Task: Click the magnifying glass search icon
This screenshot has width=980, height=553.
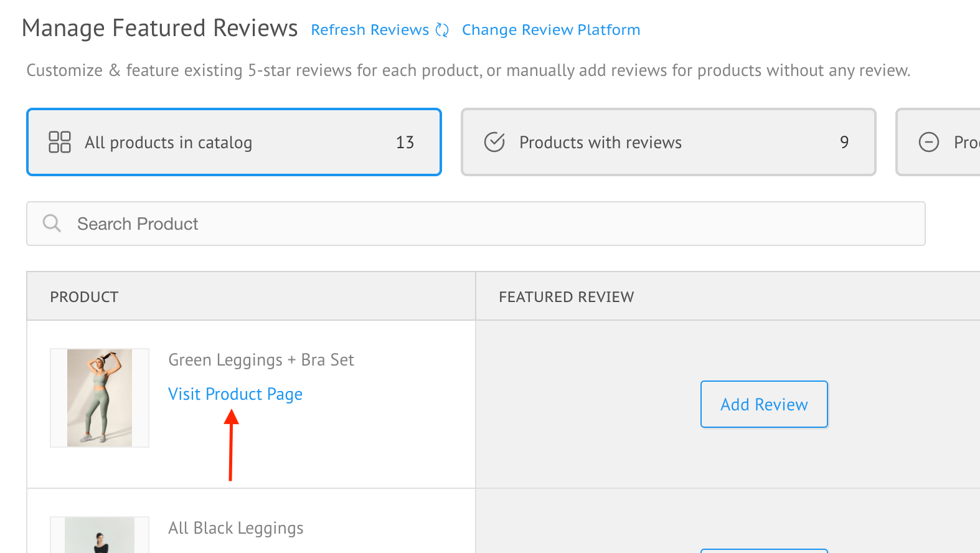Action: click(52, 223)
